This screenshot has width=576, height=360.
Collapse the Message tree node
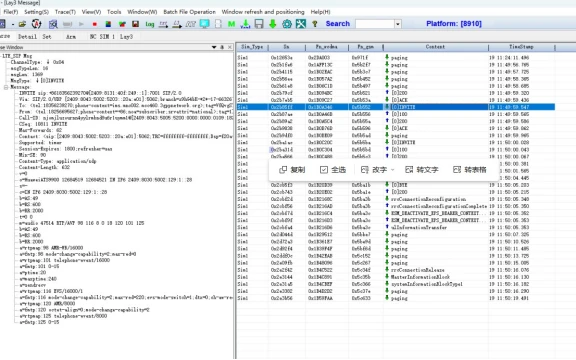(x=6, y=87)
